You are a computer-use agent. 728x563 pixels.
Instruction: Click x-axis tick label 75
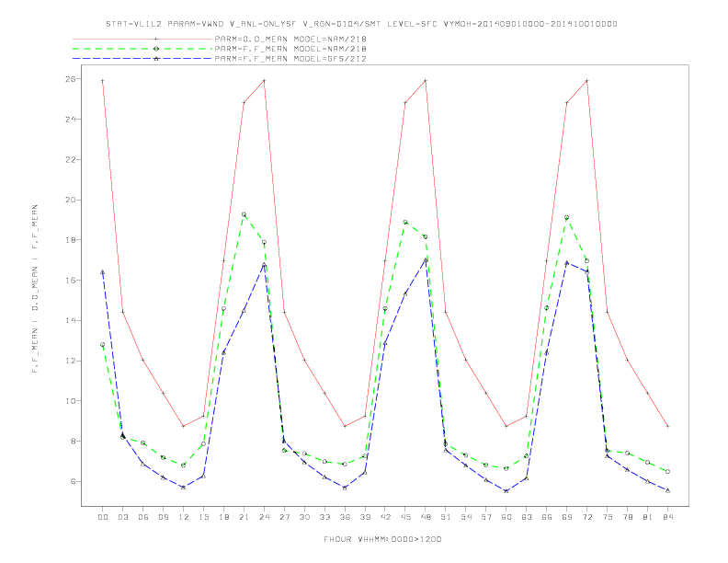[608, 517]
